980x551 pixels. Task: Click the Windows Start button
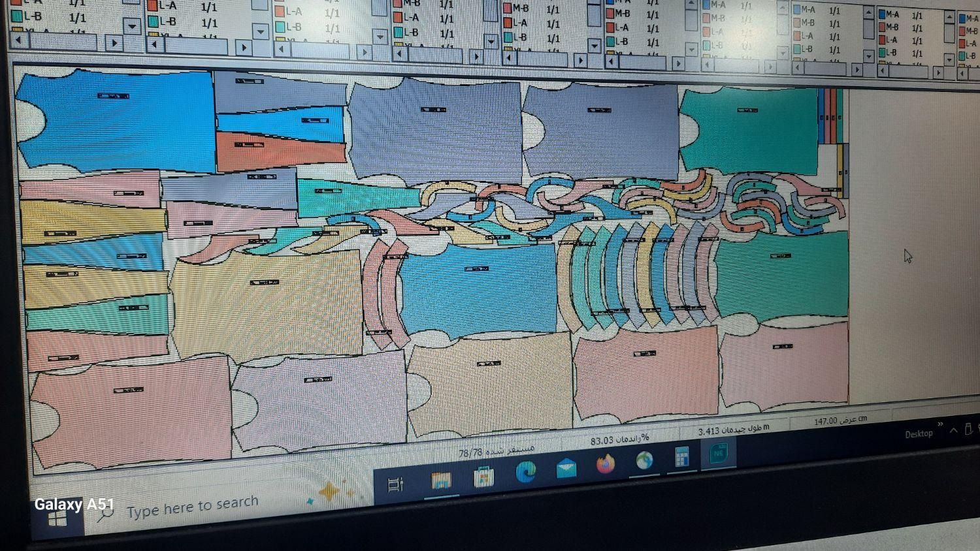57,519
